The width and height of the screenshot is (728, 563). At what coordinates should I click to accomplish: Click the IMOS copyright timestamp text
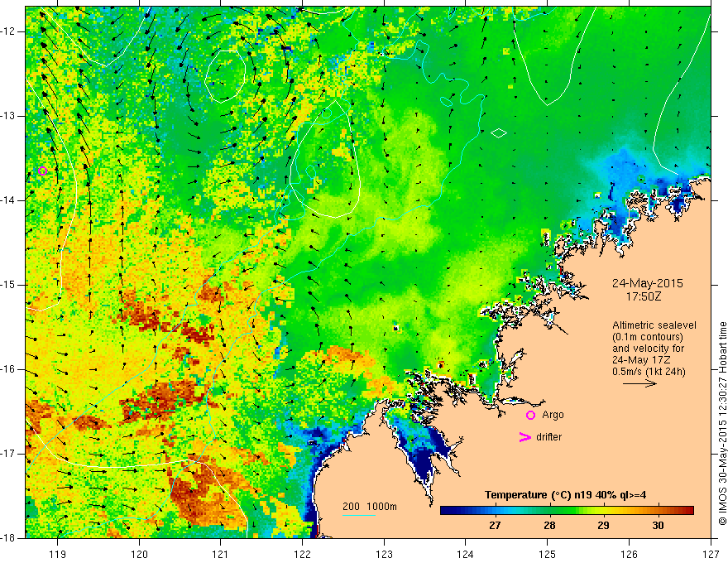tap(722, 421)
